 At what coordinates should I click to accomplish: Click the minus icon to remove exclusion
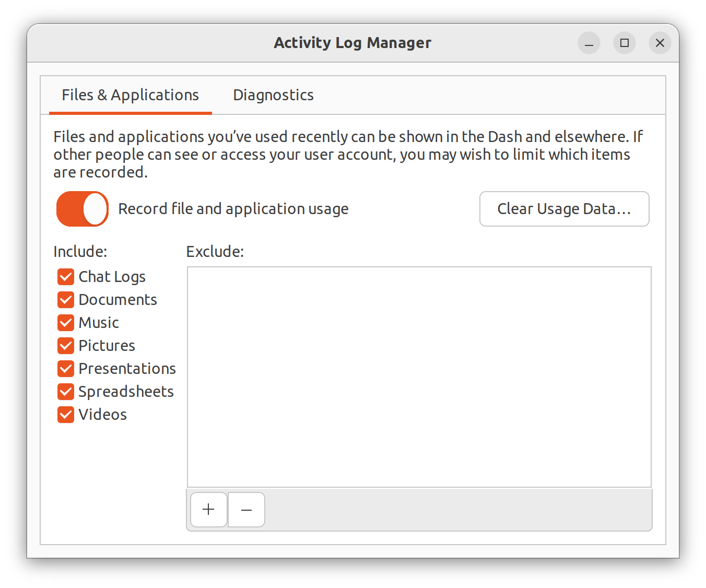246,509
